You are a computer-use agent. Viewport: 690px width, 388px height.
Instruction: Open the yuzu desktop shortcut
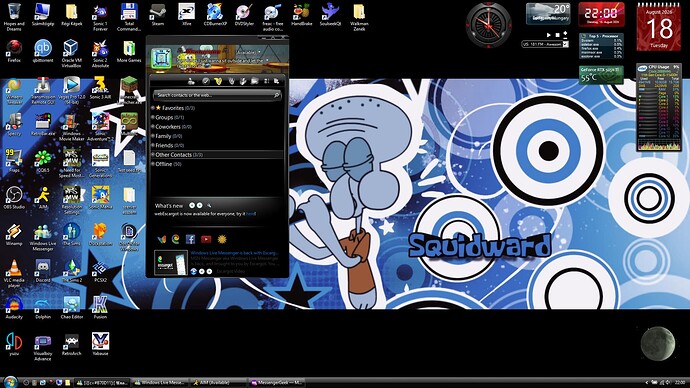(x=14, y=344)
